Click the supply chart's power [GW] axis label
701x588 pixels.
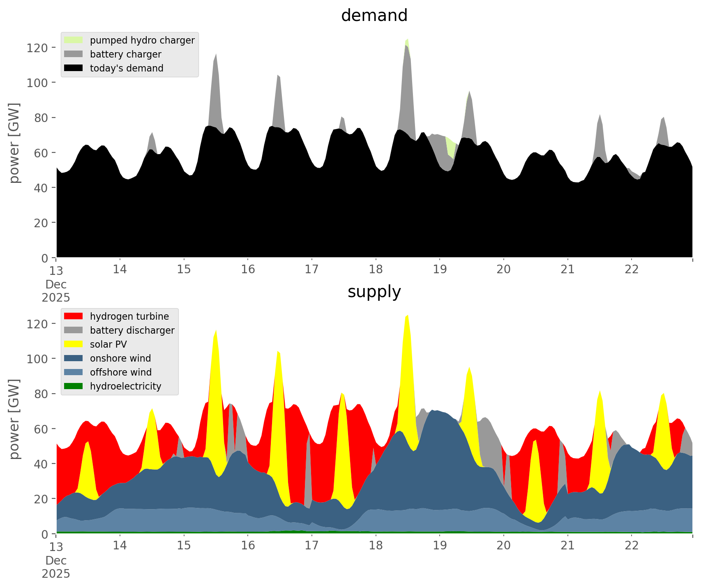coord(14,419)
